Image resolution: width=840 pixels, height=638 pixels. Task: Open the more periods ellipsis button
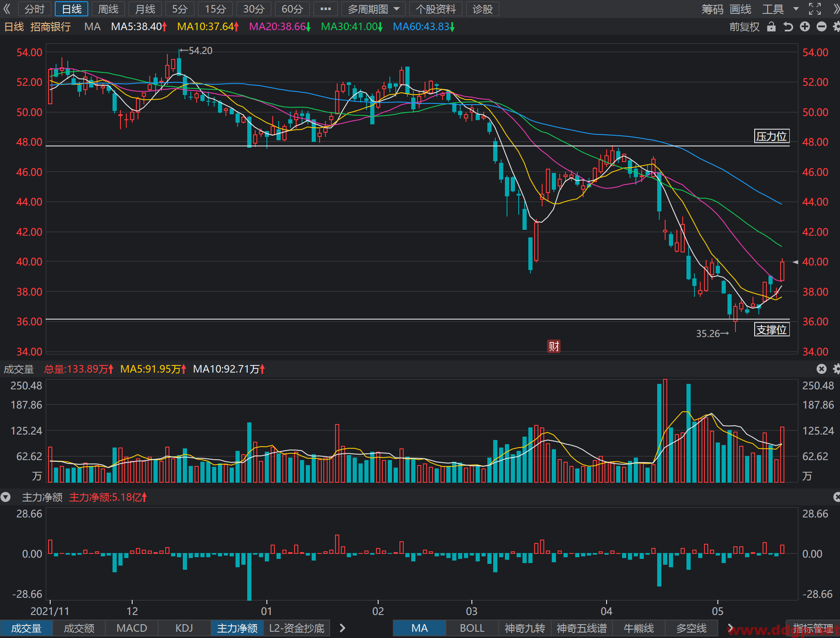(x=325, y=9)
